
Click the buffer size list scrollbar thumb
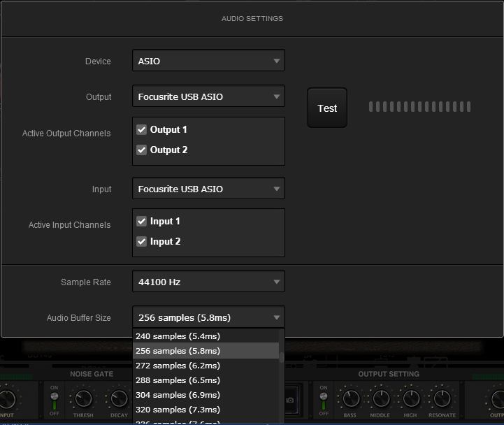tap(282, 357)
